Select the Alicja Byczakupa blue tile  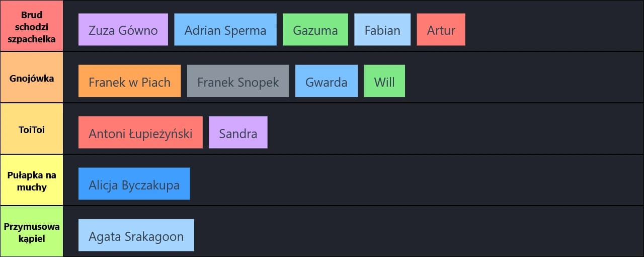tap(134, 184)
